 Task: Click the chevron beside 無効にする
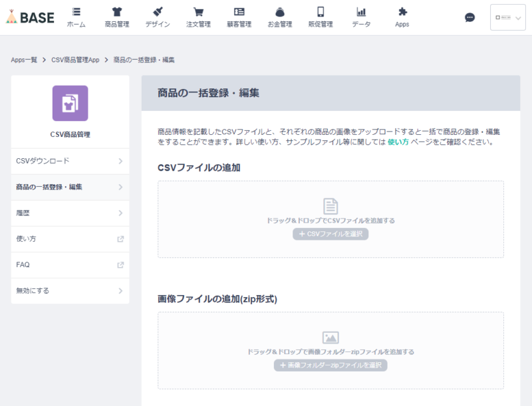click(120, 291)
